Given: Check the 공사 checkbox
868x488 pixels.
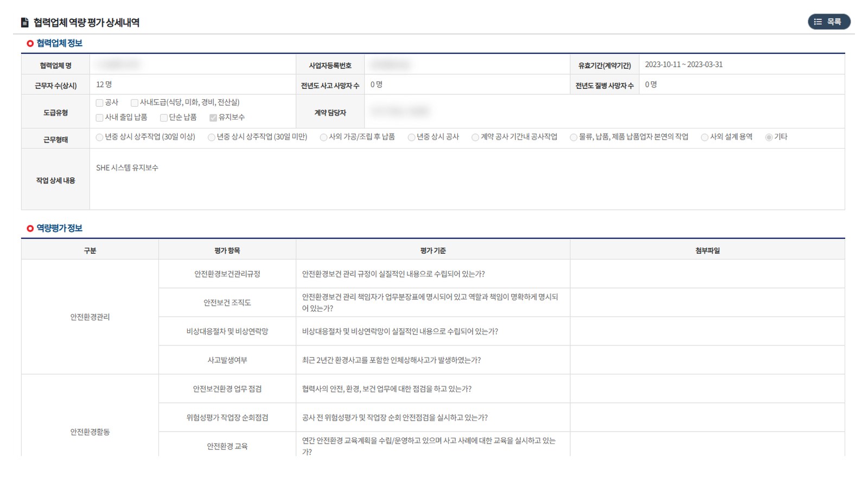Looking at the screenshot, I should click(99, 102).
